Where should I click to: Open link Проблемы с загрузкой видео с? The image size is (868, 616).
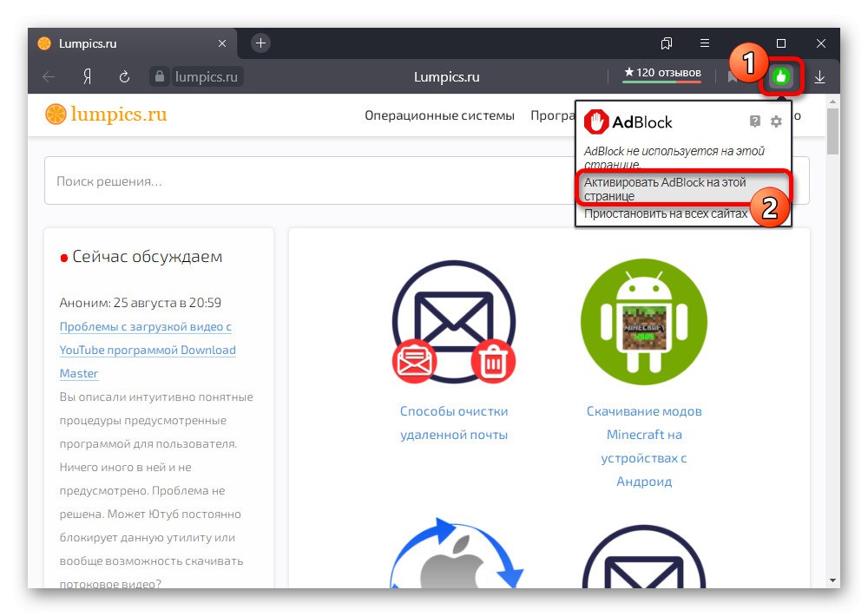(146, 326)
